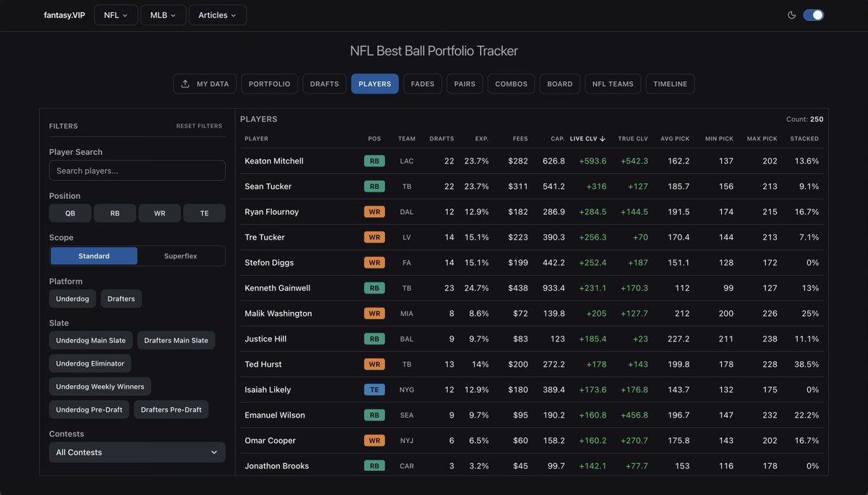The height and width of the screenshot is (495, 868).
Task: Select Underdog Pre-Draft slate
Action: coord(90,410)
